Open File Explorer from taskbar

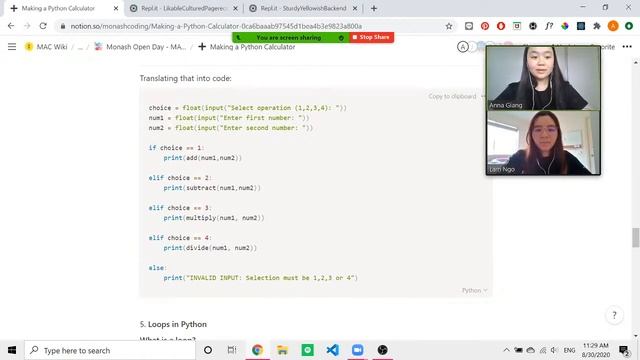click(x=282, y=350)
